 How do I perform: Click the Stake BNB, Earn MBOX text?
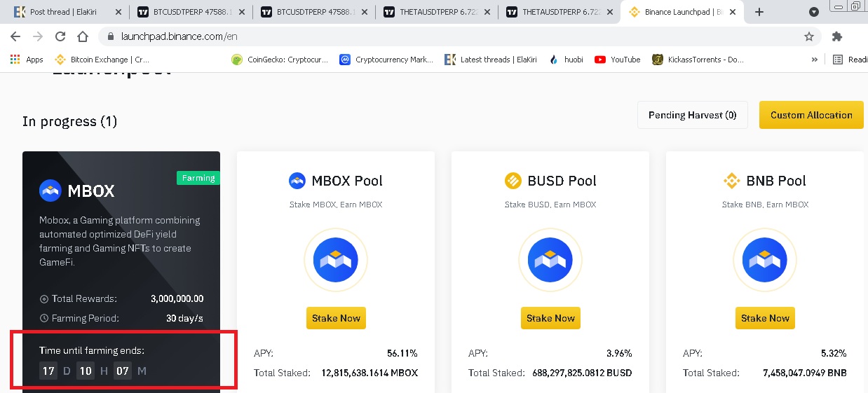[765, 205]
